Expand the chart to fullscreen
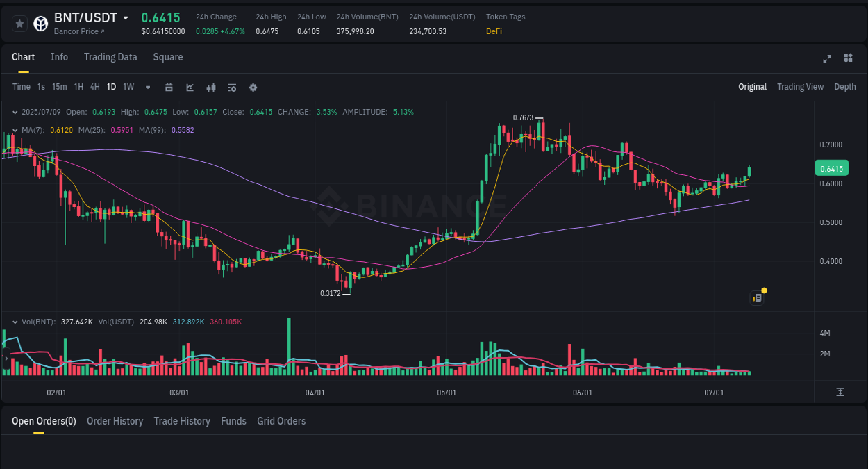This screenshot has width=868, height=469. point(827,58)
